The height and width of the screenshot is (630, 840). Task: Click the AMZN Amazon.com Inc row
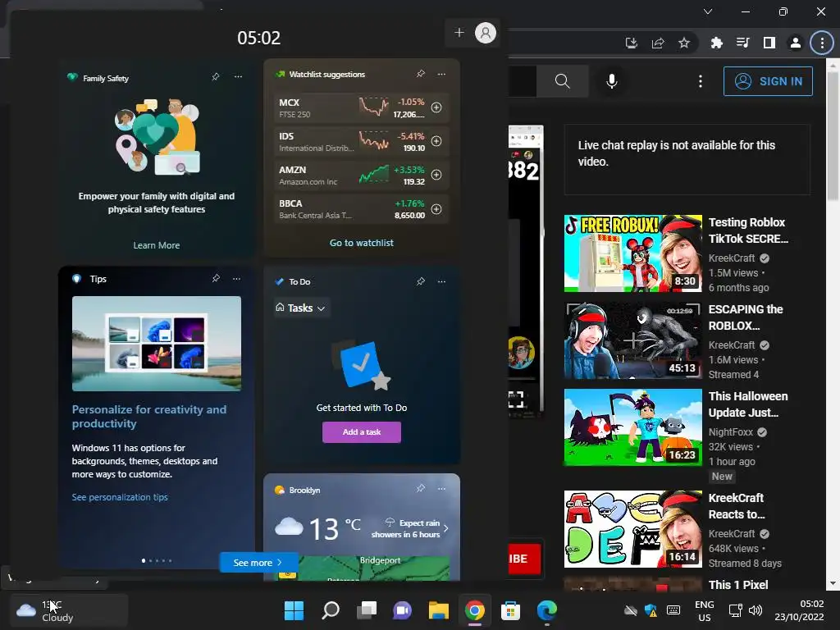[362, 176]
